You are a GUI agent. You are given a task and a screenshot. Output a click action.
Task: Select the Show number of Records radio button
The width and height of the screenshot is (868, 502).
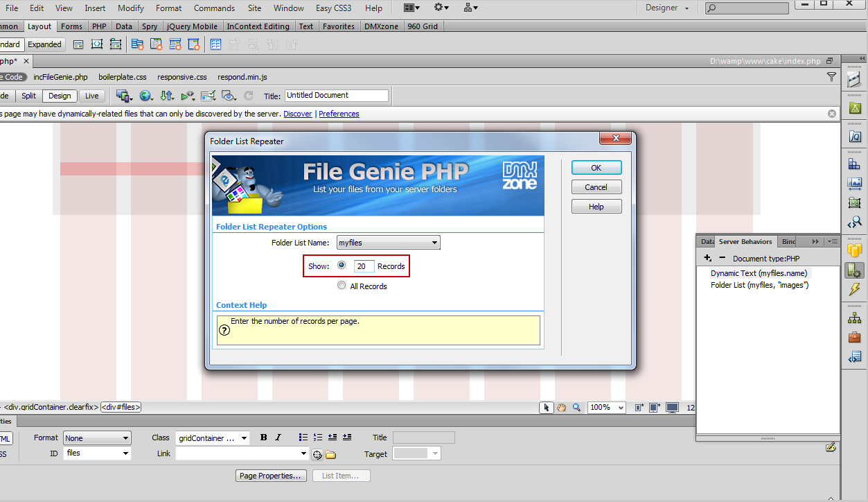pos(342,265)
